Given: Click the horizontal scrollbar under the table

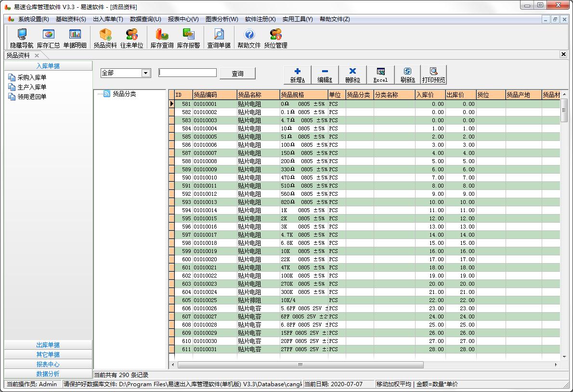Looking at the screenshot, I should click(x=300, y=365).
